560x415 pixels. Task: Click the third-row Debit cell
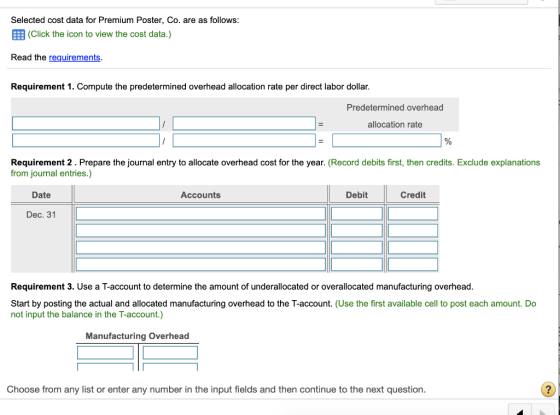click(357, 248)
